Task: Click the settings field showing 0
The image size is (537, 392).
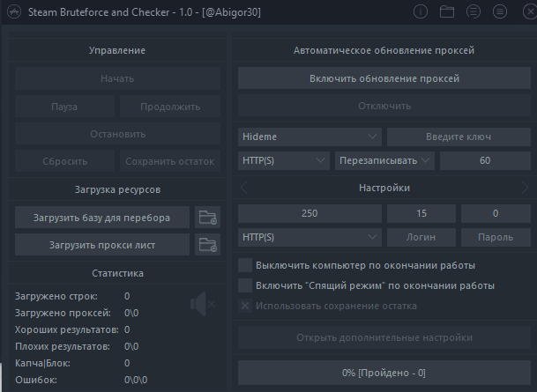Action: coord(496,213)
